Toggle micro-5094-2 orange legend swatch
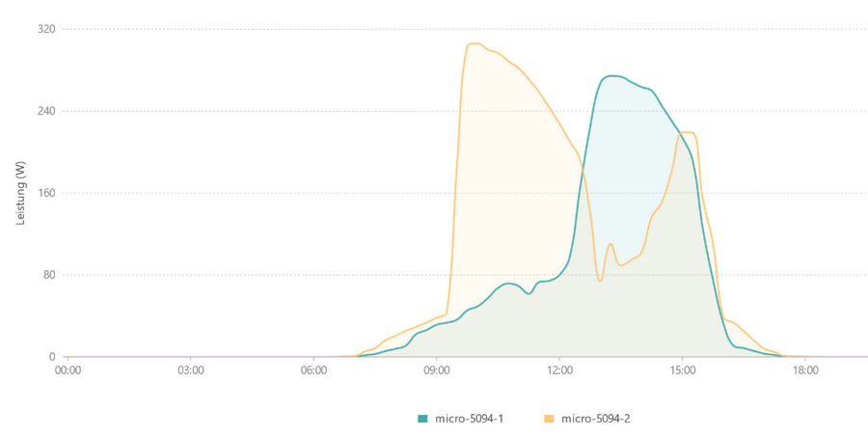The height and width of the screenshot is (438, 868). pos(549,419)
